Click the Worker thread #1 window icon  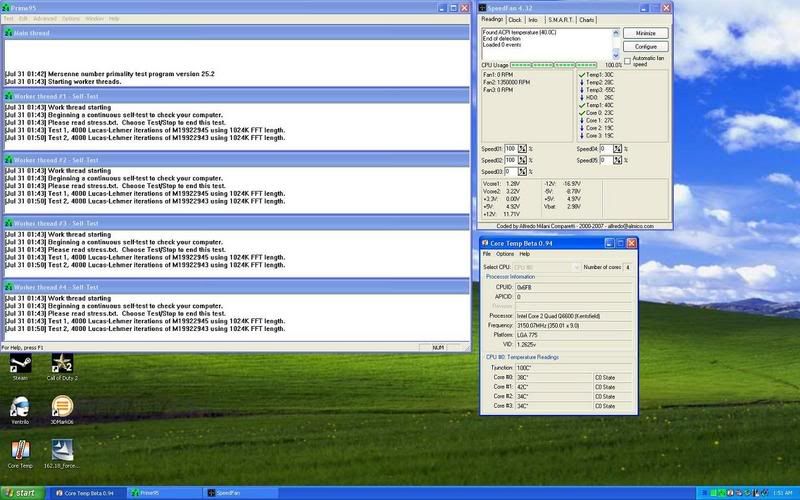click(8, 96)
